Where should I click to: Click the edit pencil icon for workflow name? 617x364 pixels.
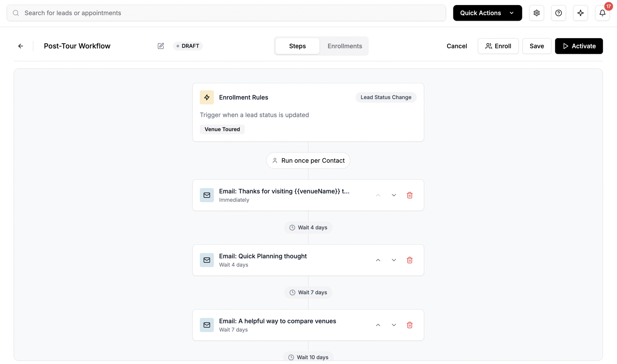[x=161, y=46]
